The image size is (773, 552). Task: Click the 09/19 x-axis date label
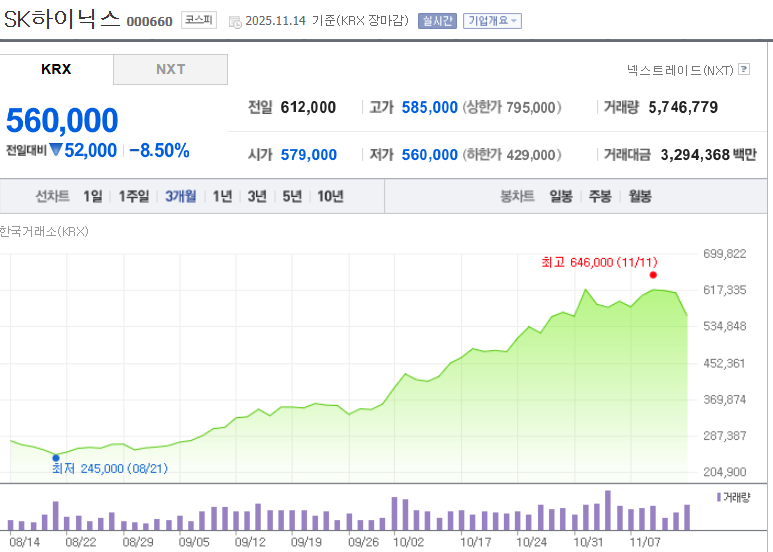306,542
